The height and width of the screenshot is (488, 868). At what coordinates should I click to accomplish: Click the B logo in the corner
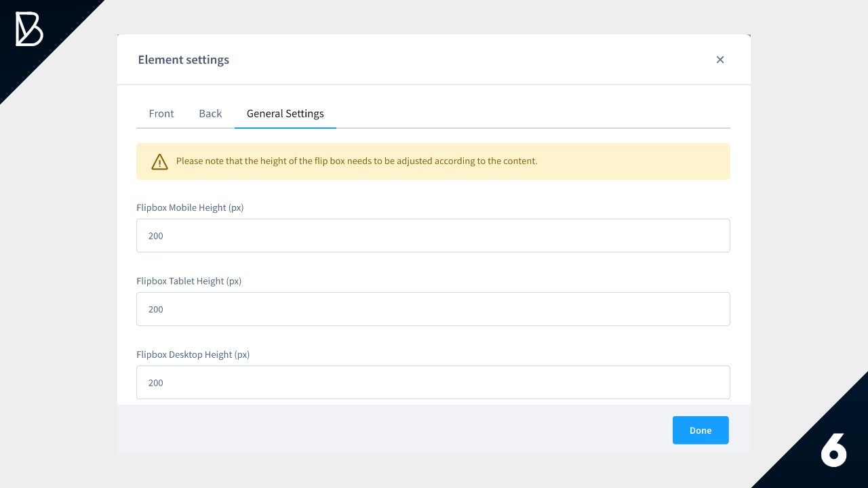(x=29, y=30)
